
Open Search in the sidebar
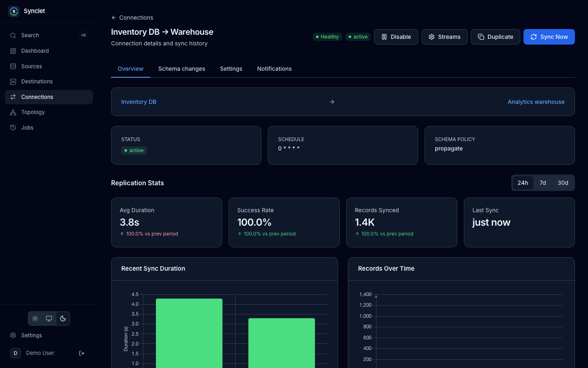49,36
